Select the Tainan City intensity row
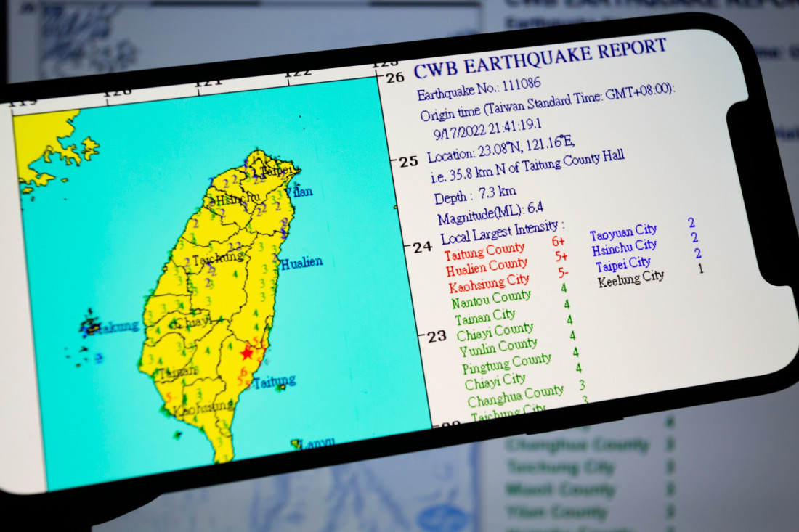The width and height of the screenshot is (799, 532). click(x=513, y=314)
